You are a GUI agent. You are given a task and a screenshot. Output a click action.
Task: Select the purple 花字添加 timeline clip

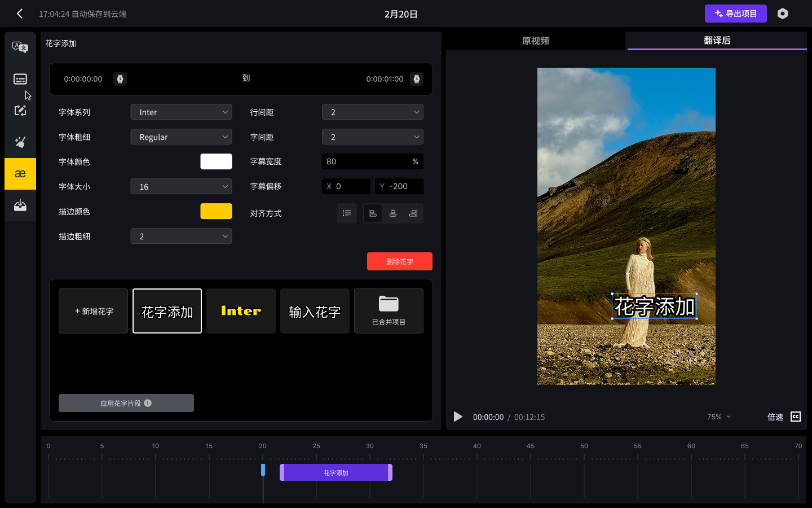pyautogui.click(x=336, y=472)
